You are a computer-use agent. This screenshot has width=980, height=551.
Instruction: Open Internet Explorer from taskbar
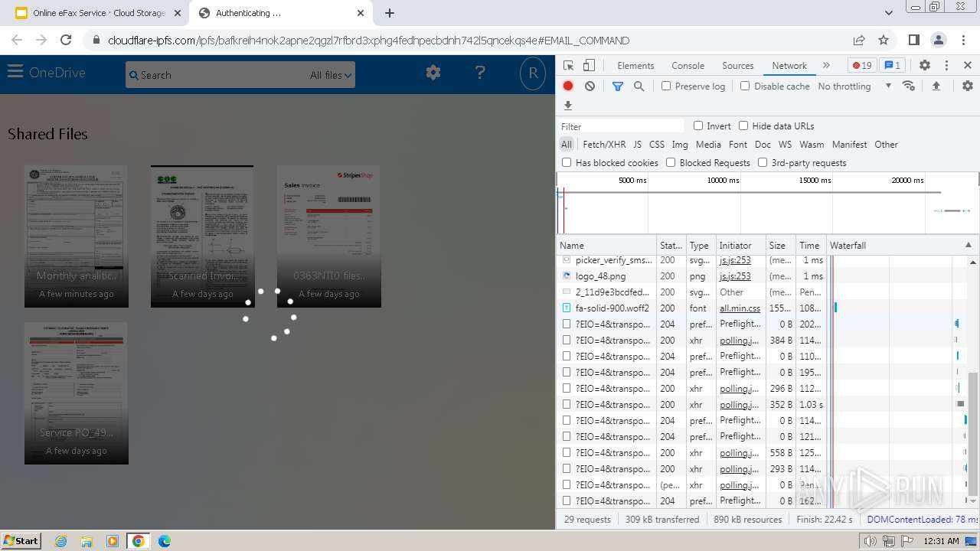pos(60,540)
